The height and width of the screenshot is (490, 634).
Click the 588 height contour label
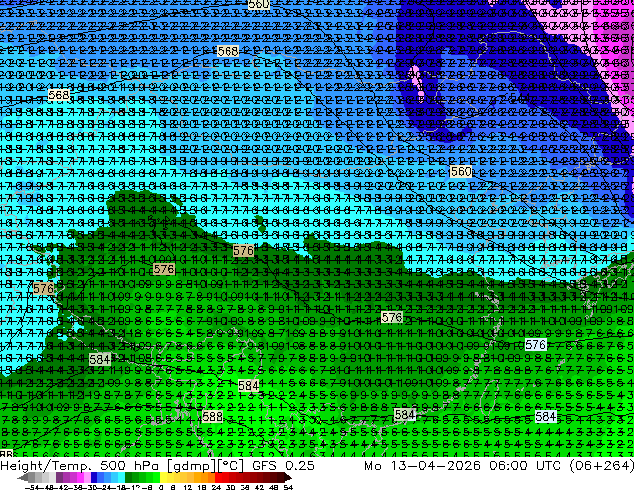coord(212,416)
